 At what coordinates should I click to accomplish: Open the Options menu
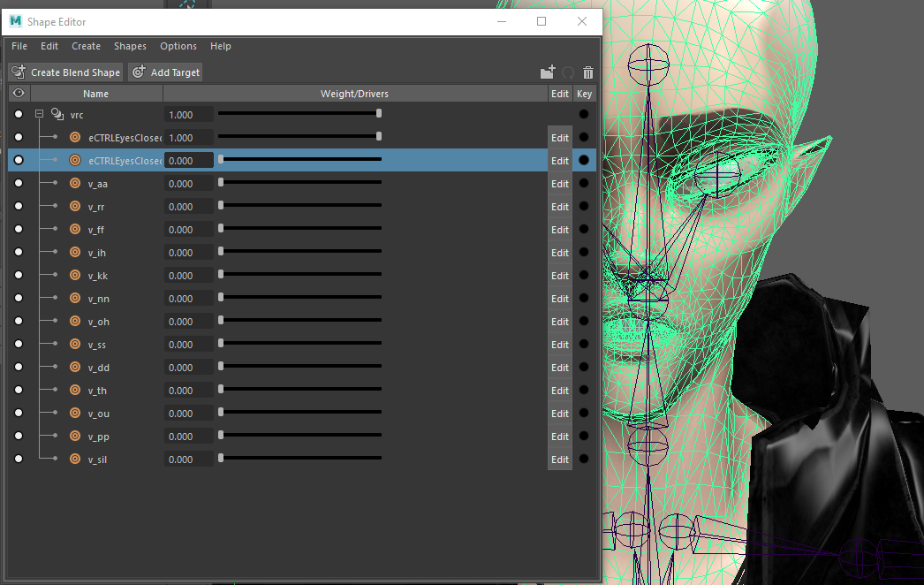pos(178,46)
